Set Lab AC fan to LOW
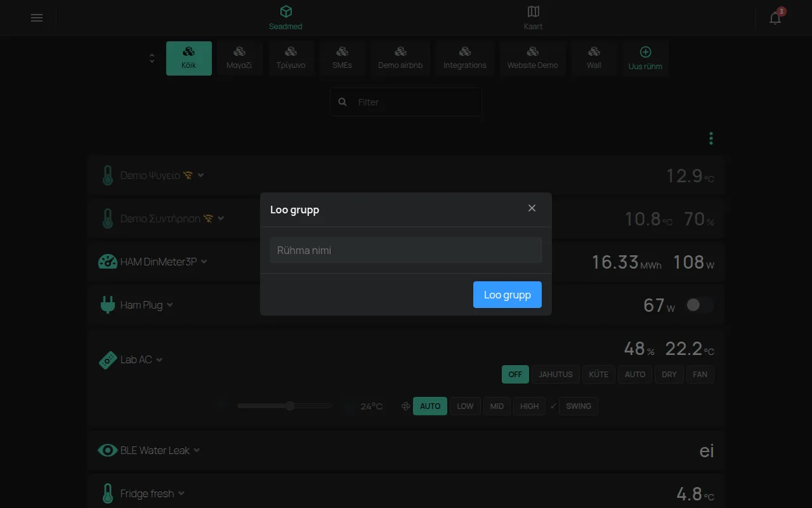The width and height of the screenshot is (812, 508). [465, 406]
